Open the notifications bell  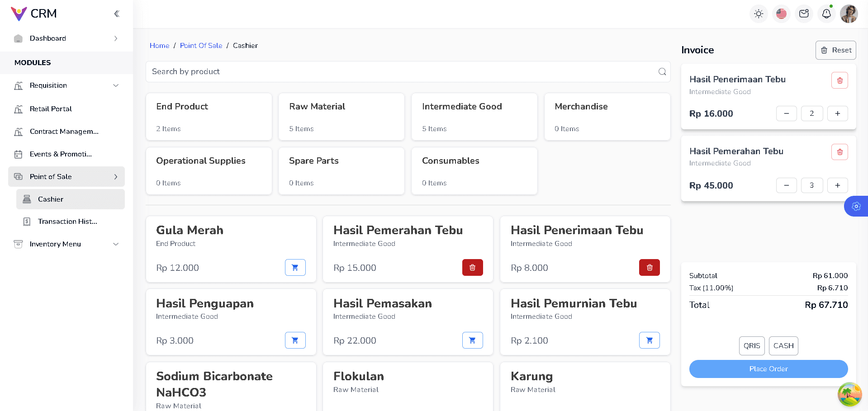tap(826, 14)
